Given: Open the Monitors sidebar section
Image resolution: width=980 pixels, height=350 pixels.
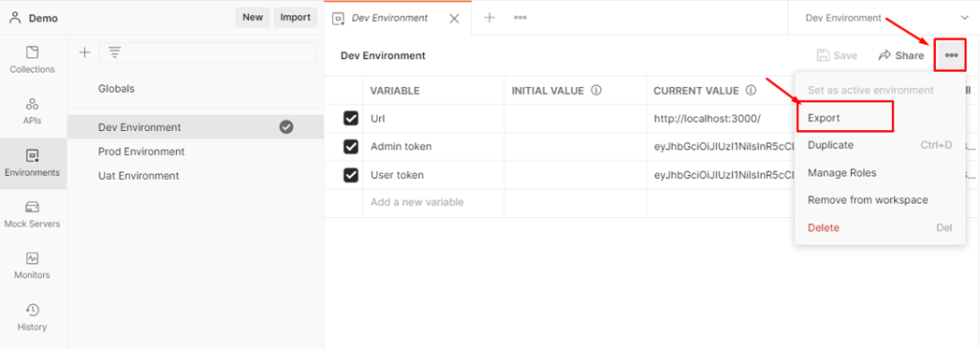Looking at the screenshot, I should pyautogui.click(x=33, y=266).
